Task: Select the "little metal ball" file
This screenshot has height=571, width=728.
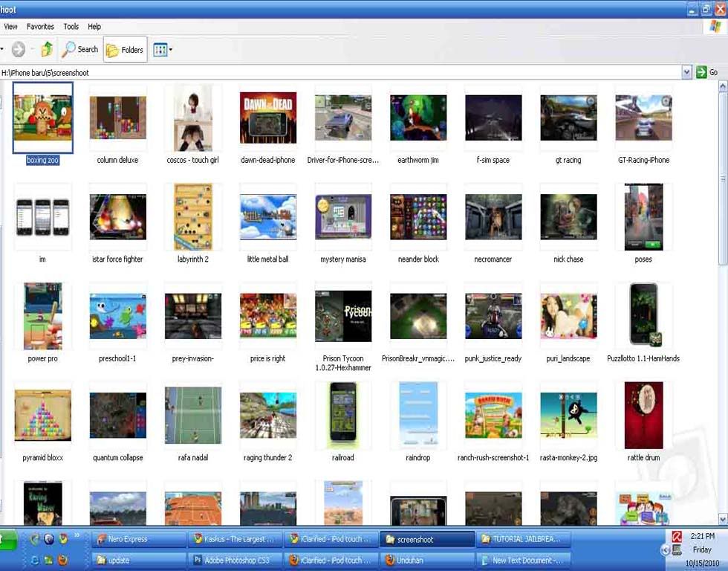Action: [268, 224]
